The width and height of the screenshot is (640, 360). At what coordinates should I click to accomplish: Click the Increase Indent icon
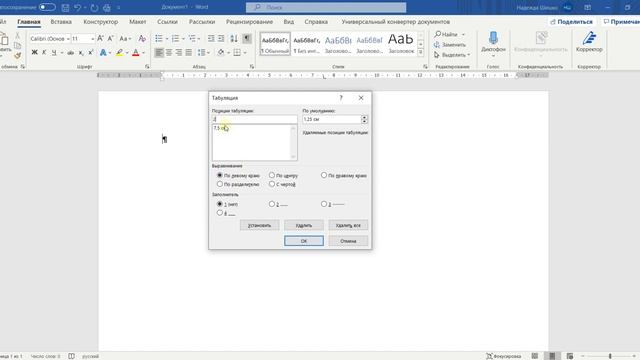pyautogui.click(x=221, y=38)
